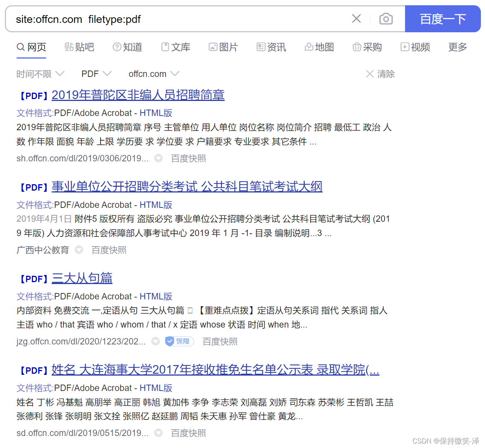Screen dimensions: 485x448
Task: Clear the search box with the X icon
Action: [356, 19]
